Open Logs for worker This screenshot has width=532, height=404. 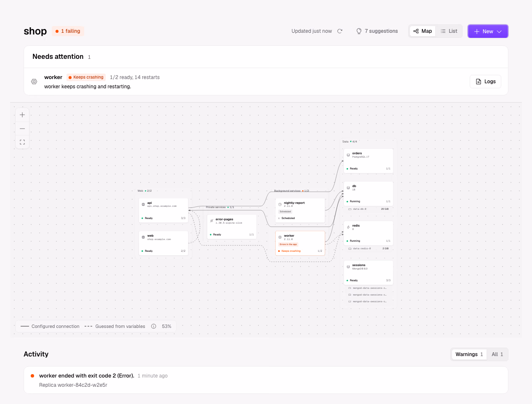[x=485, y=82]
